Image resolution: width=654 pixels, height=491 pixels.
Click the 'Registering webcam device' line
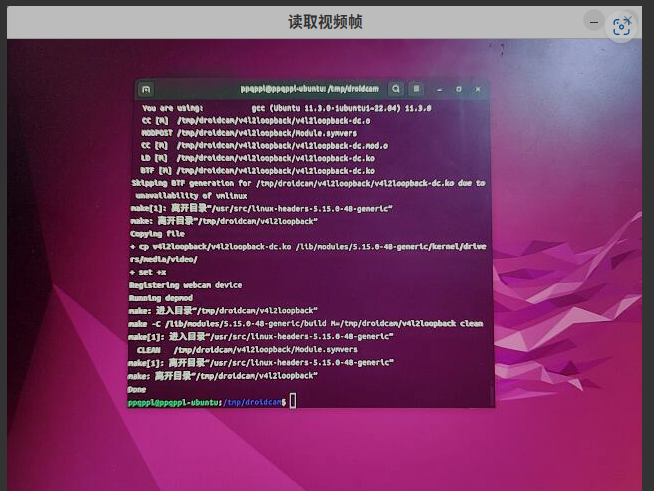[185, 285]
